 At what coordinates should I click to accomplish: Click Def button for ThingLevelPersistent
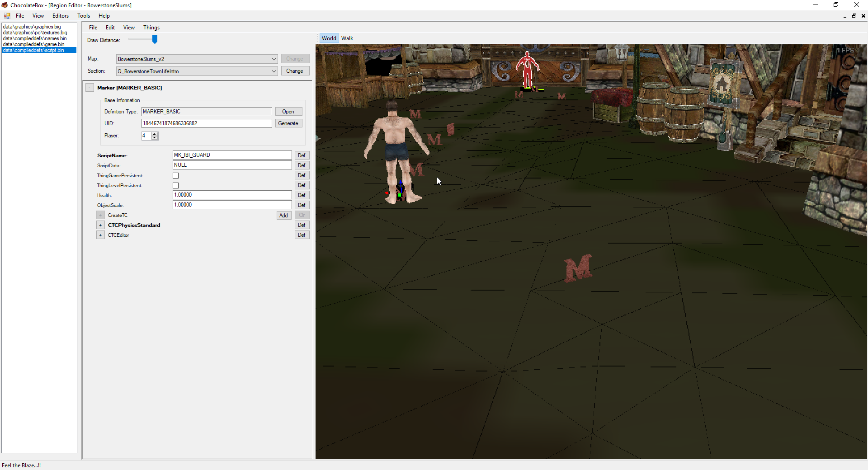tap(302, 185)
